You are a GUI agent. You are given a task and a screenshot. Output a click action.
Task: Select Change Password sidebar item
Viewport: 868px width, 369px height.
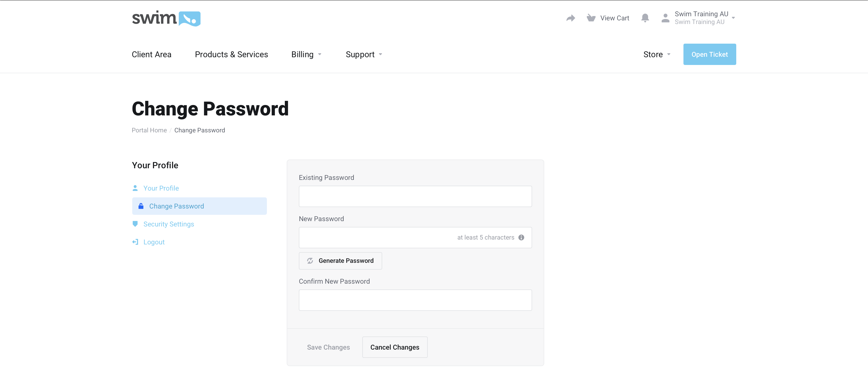(199, 206)
